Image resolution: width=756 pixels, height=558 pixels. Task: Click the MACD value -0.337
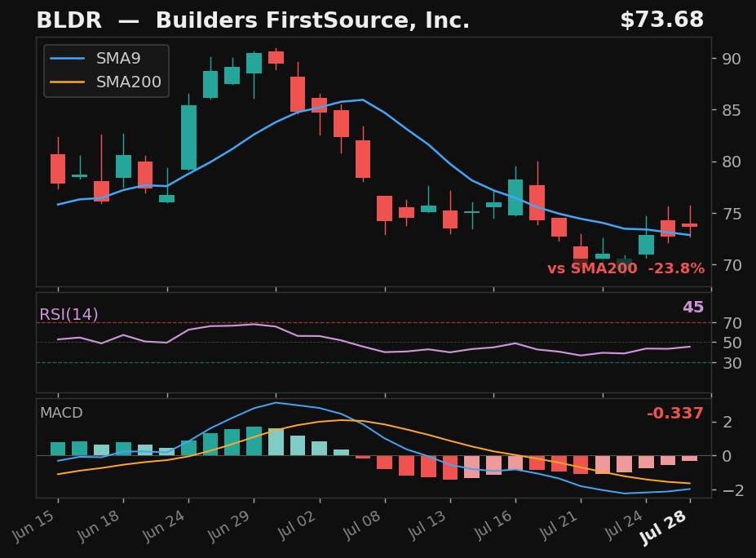point(674,414)
